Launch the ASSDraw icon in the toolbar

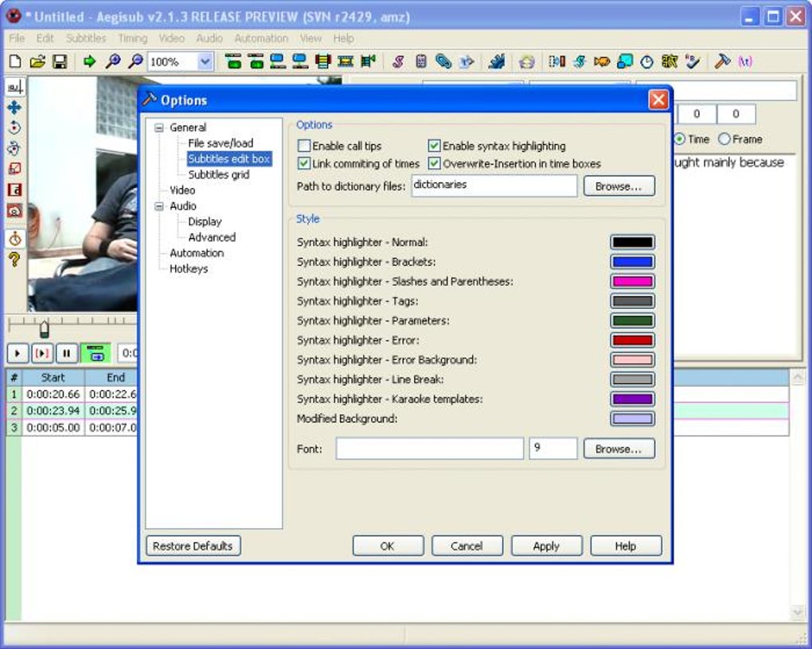(x=527, y=61)
